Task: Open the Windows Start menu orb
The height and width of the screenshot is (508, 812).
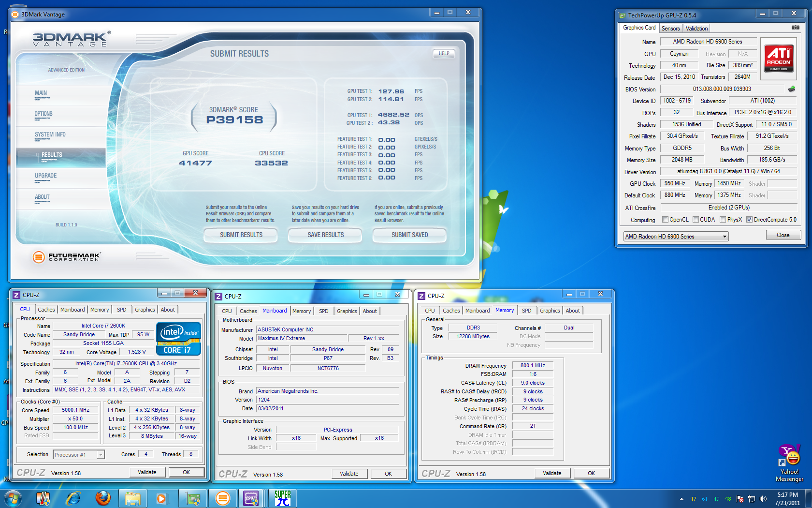Action: (13, 498)
